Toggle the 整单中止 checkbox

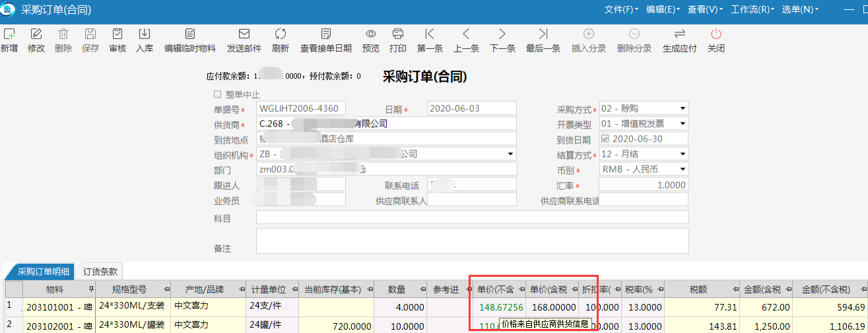pyautogui.click(x=218, y=94)
